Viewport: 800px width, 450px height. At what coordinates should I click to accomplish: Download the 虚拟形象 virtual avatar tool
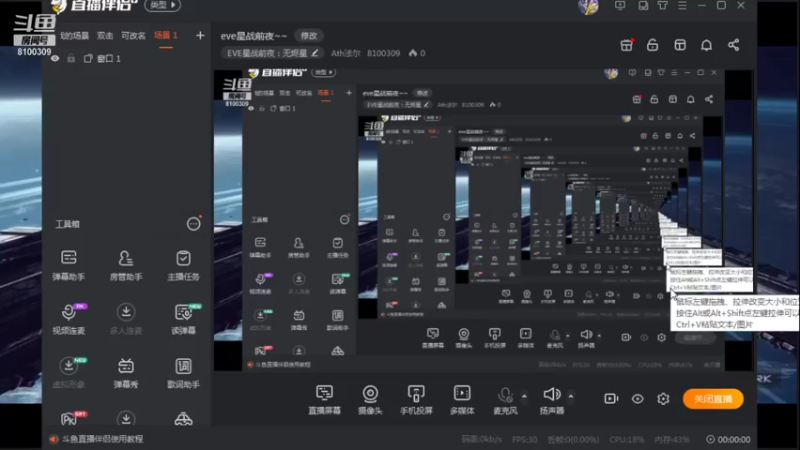click(68, 373)
